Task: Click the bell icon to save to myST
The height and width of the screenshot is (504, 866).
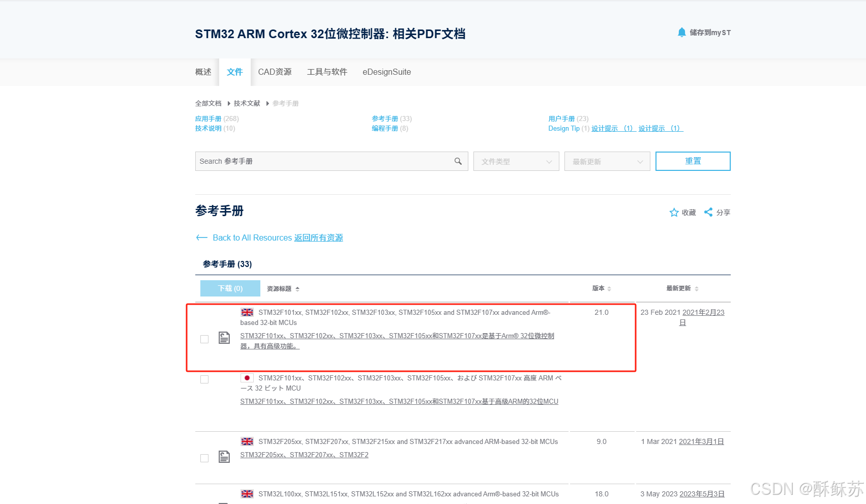Action: coord(681,33)
